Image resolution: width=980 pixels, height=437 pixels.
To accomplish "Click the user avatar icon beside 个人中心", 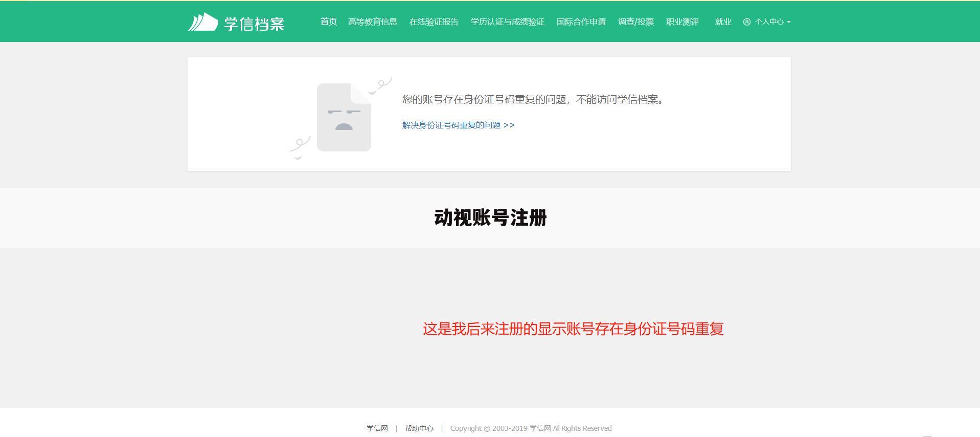I will pos(747,21).
